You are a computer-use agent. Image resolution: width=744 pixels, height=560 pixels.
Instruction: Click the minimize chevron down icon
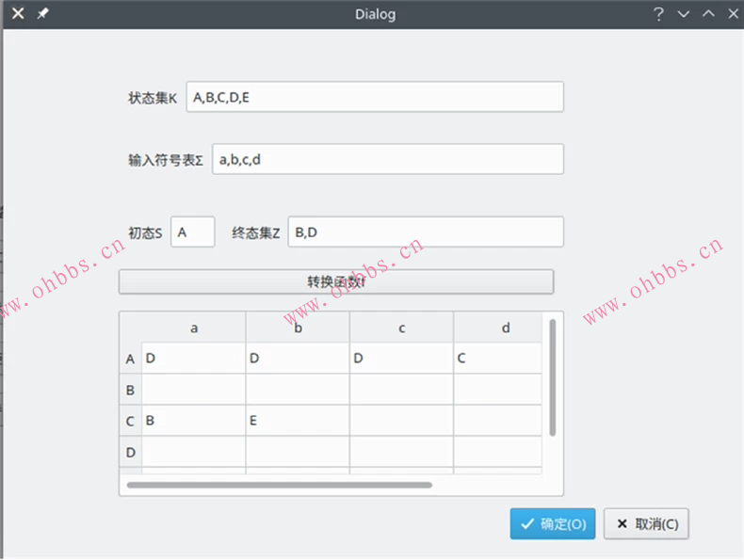coord(684,14)
